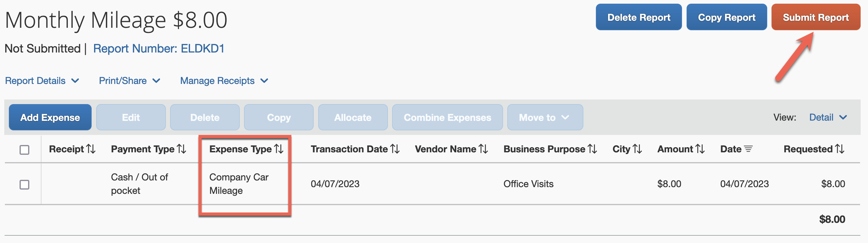This screenshot has width=868, height=243.
Task: Open the Manage Receipts dropdown
Action: click(x=224, y=81)
